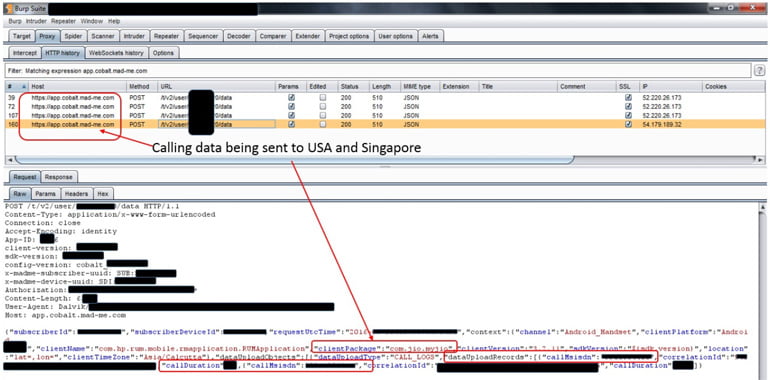770x380 pixels.
Task: Sort by the Comment column header
Action: pyautogui.click(x=587, y=86)
